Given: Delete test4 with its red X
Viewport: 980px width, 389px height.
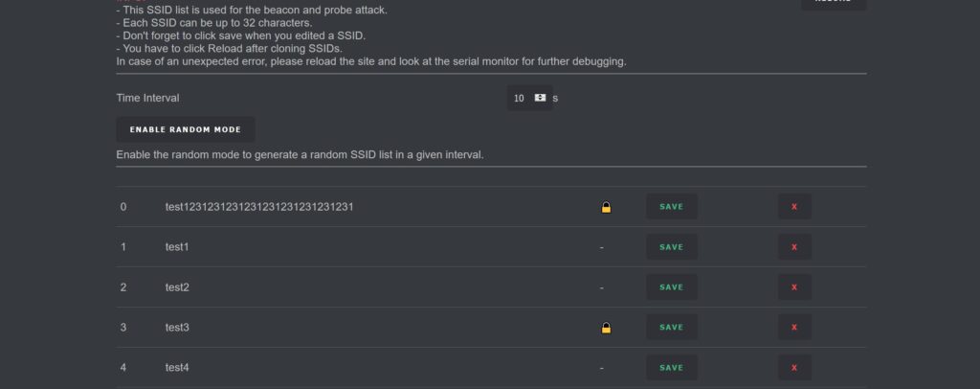Looking at the screenshot, I should click(x=794, y=368).
